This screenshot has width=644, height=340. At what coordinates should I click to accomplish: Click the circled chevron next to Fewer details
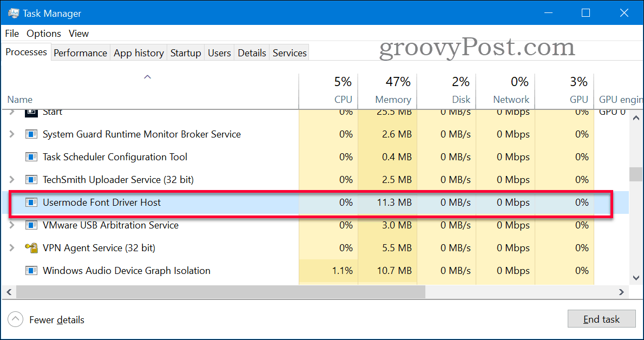point(15,319)
